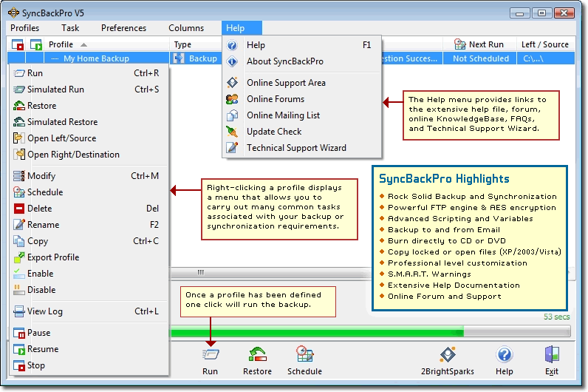The image size is (588, 392).
Task: Click the View Log icon
Action: 19,311
